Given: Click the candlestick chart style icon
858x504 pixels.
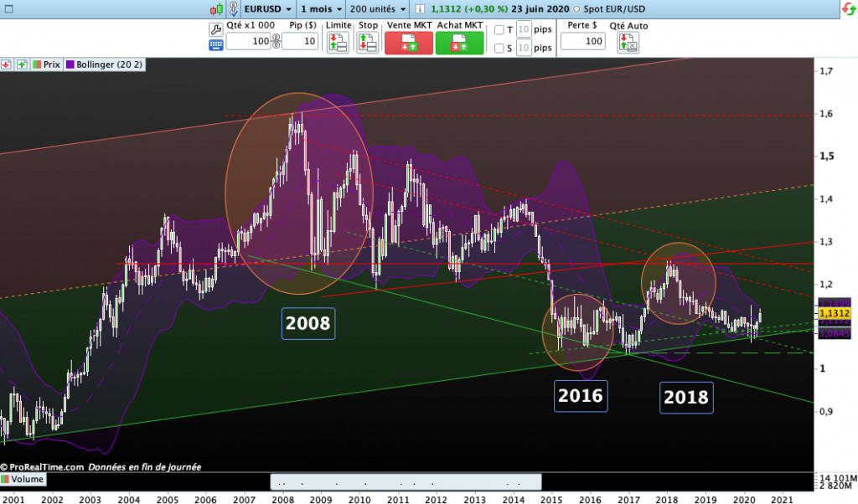Looking at the screenshot, I should 216,8.
